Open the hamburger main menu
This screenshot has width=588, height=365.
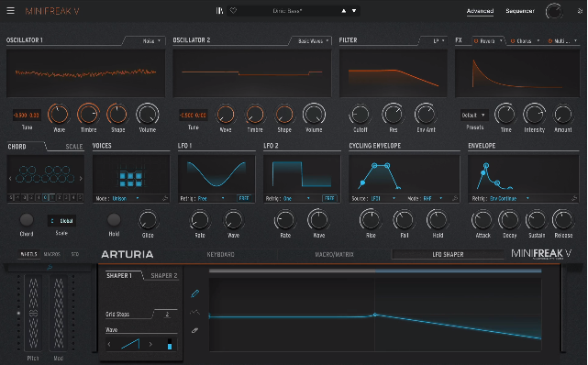10,11
